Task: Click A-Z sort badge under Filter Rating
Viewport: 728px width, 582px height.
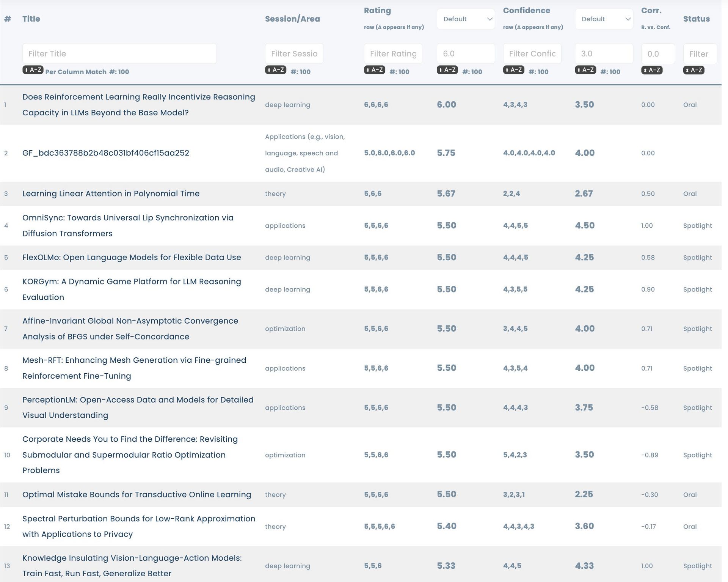Action: (x=374, y=70)
